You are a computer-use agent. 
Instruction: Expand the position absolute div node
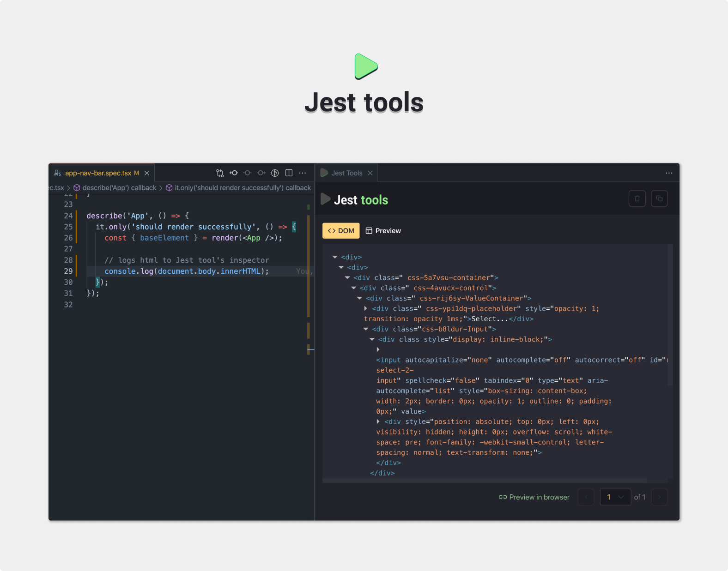pos(378,421)
